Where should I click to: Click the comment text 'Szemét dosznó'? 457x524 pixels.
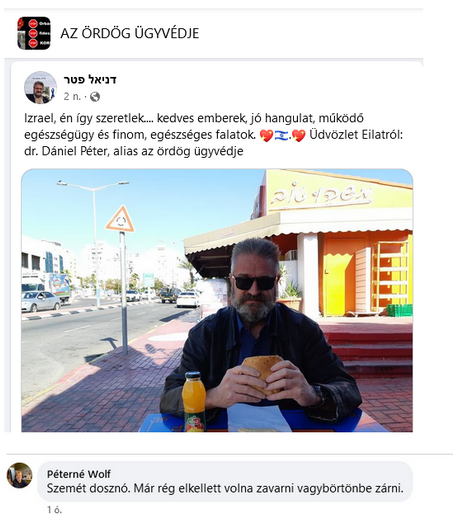(225, 489)
